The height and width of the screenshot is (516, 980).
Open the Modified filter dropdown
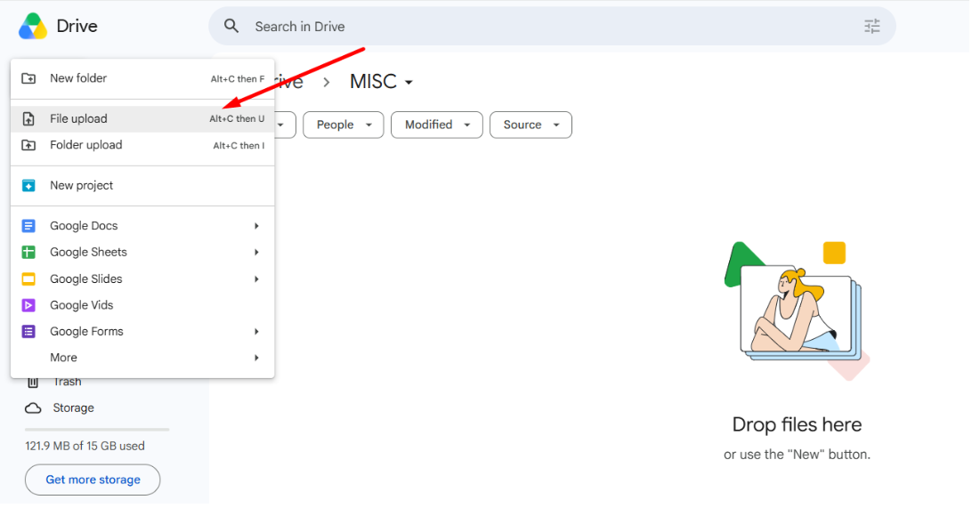click(437, 125)
